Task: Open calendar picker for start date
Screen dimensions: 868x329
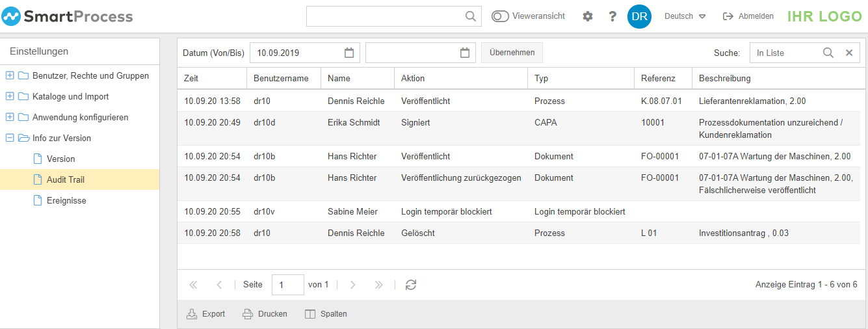Action: pos(349,53)
